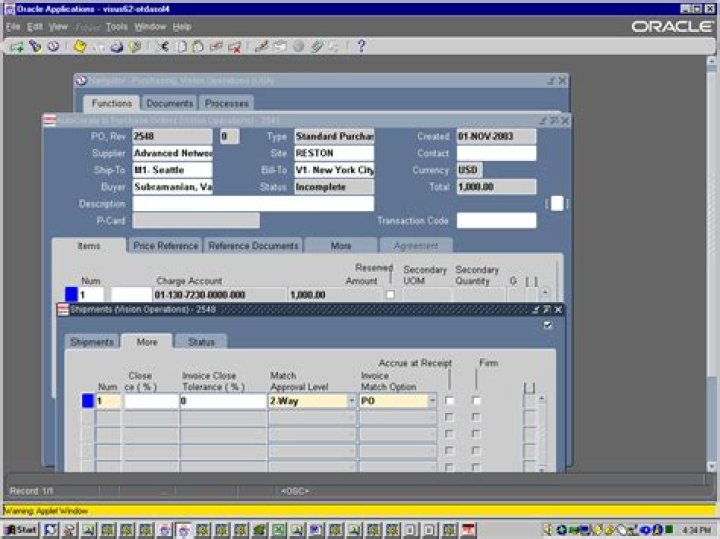Click the New record toolbar icon
This screenshot has width=720, height=539.
click(17, 47)
